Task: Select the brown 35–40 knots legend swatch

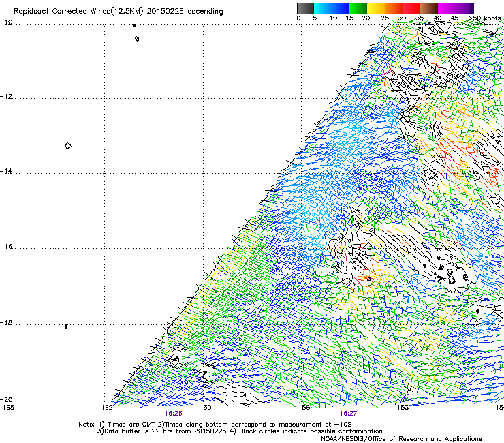Action: (x=429, y=8)
